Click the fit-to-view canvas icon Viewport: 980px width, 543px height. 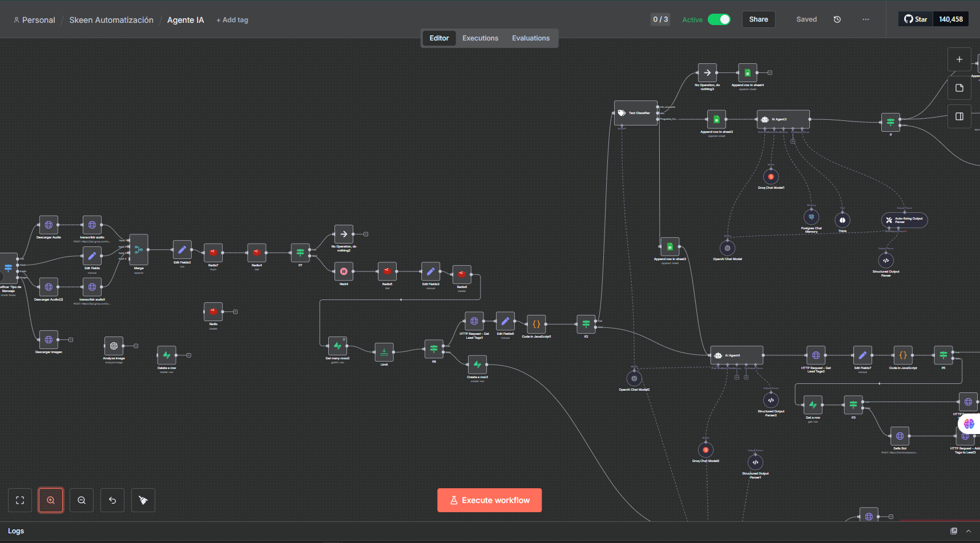[20, 500]
